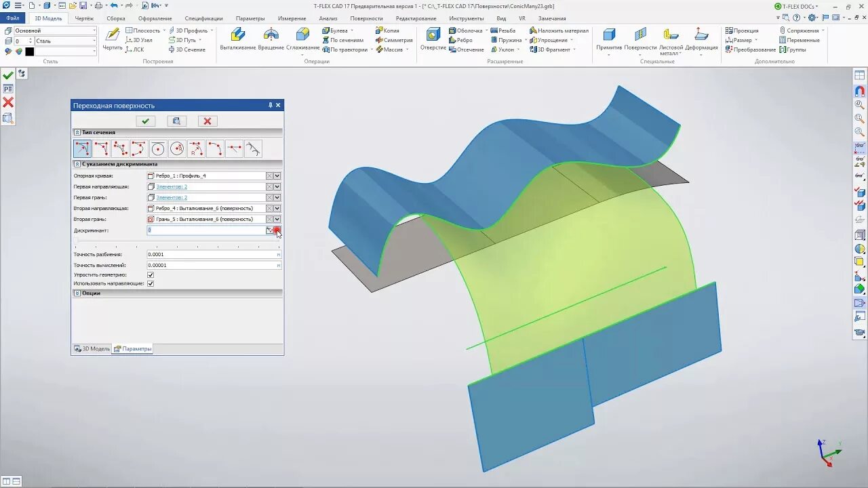Click the preview button in dialog

(176, 121)
